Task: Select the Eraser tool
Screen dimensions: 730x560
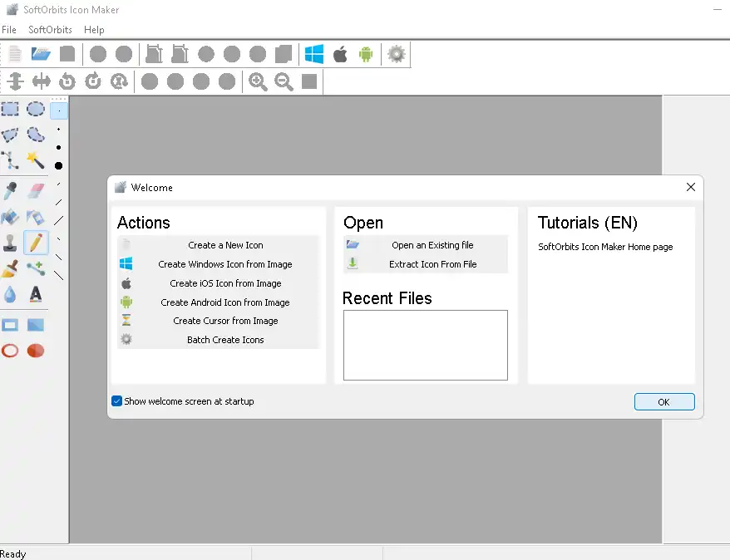Action: [x=34, y=189]
